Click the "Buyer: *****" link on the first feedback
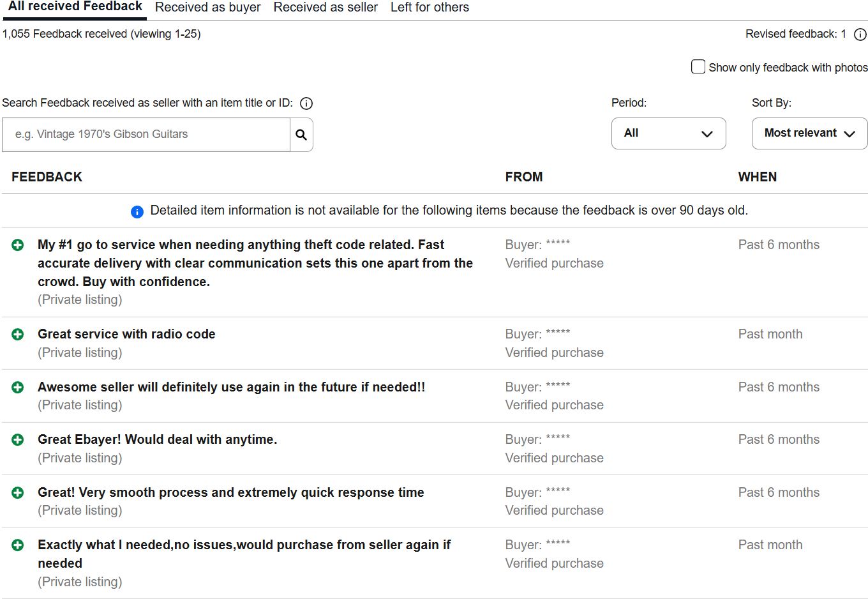The height and width of the screenshot is (599, 868). tap(537, 245)
